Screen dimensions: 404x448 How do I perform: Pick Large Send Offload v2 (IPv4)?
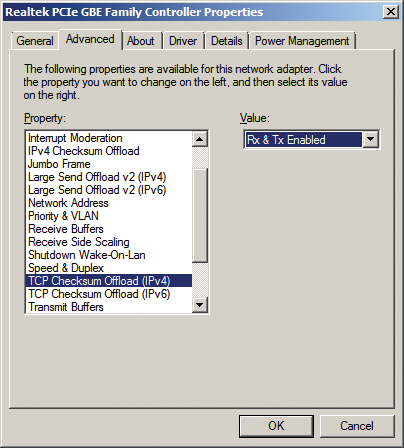point(108,177)
